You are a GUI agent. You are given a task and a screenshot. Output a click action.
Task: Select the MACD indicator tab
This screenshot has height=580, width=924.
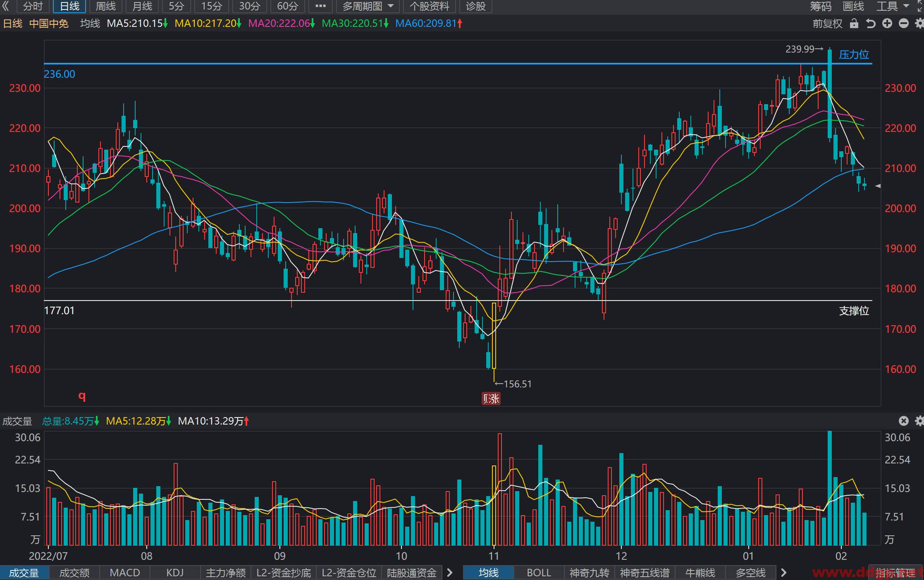125,573
